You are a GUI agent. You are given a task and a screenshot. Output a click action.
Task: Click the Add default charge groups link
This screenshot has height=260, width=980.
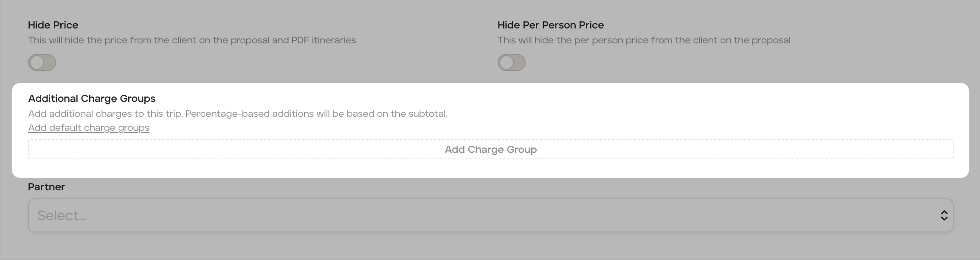click(89, 128)
